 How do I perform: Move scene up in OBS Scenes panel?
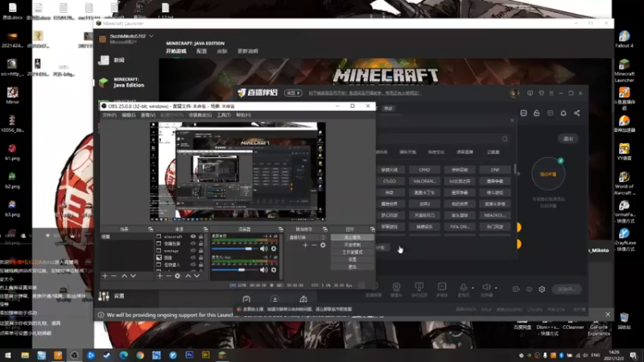124,276
